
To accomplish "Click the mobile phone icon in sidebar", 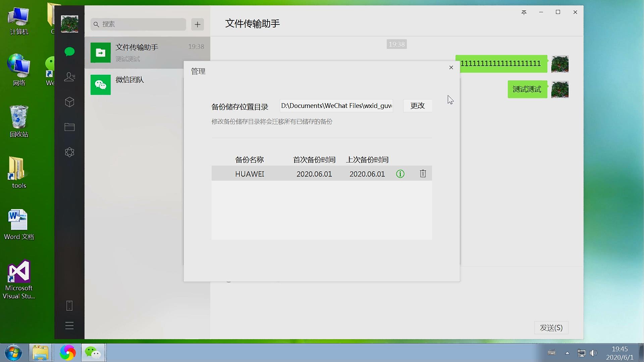I will pyautogui.click(x=69, y=306).
